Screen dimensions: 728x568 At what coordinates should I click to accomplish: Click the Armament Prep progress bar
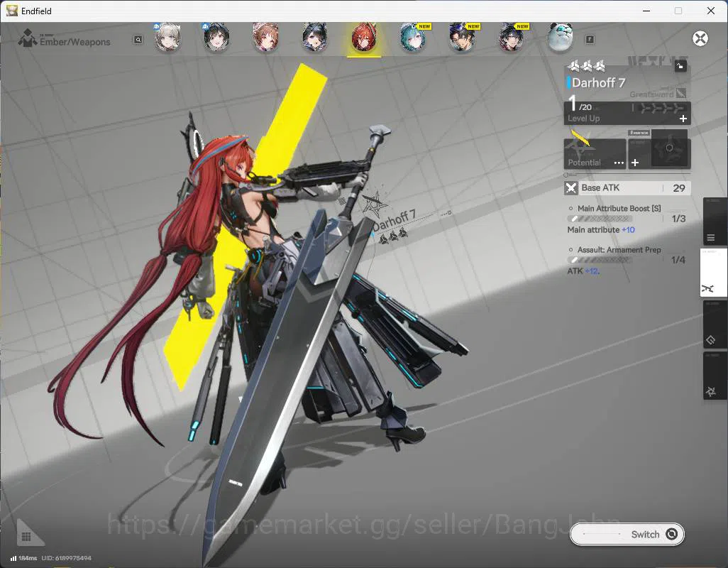click(x=600, y=260)
